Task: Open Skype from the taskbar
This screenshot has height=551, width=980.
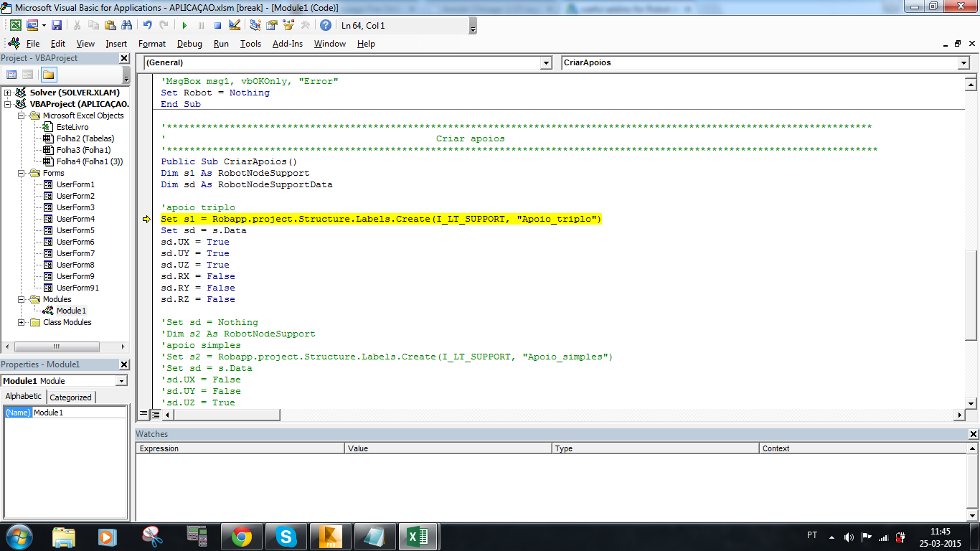Action: (286, 537)
